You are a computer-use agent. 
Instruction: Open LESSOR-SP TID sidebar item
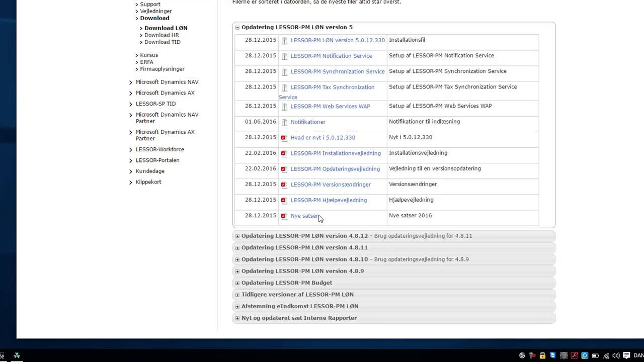(x=155, y=104)
